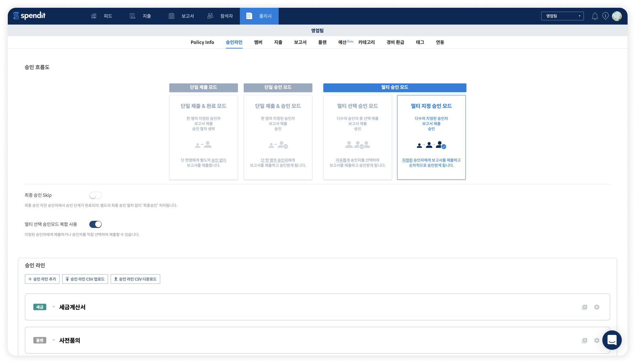Open the chat support bubble

[x=611, y=340]
